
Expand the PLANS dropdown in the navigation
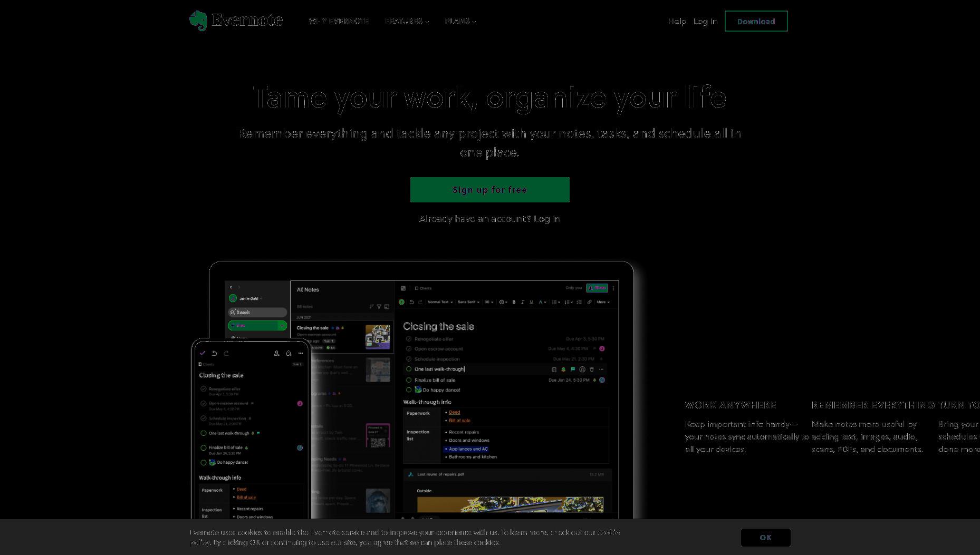coord(460,21)
